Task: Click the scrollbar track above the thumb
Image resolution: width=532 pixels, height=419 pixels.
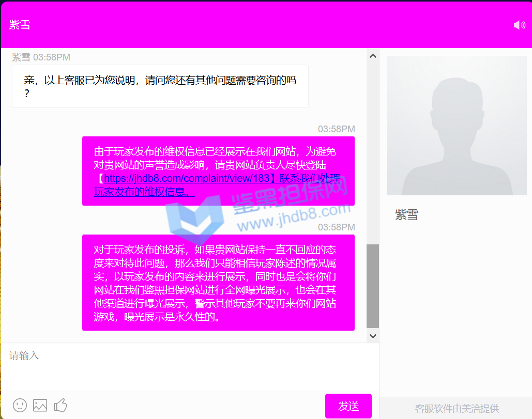Action: click(x=372, y=150)
